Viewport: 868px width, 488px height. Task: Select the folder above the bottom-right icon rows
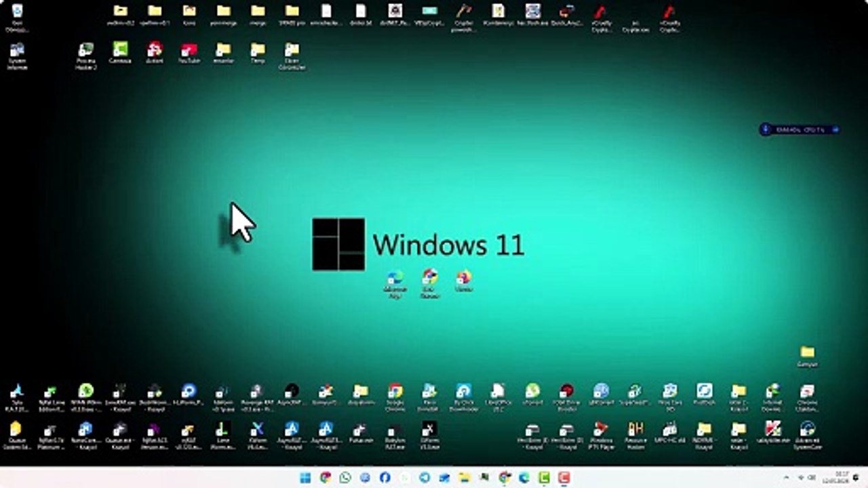[x=807, y=356]
